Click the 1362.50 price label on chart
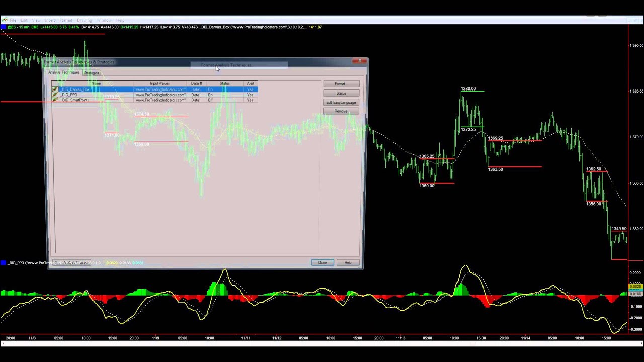 click(x=594, y=169)
